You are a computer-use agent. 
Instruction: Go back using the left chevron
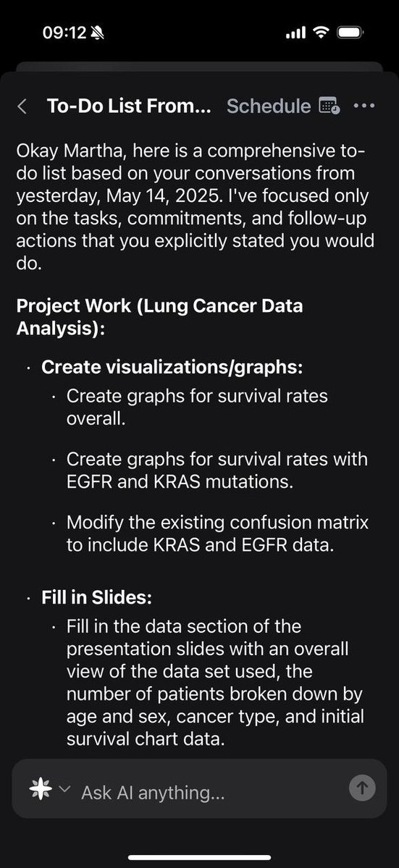22,106
